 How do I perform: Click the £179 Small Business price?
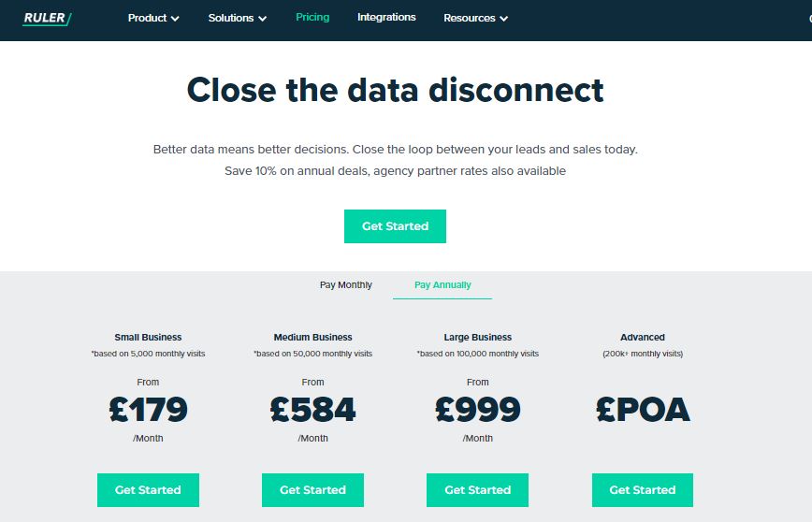(148, 410)
